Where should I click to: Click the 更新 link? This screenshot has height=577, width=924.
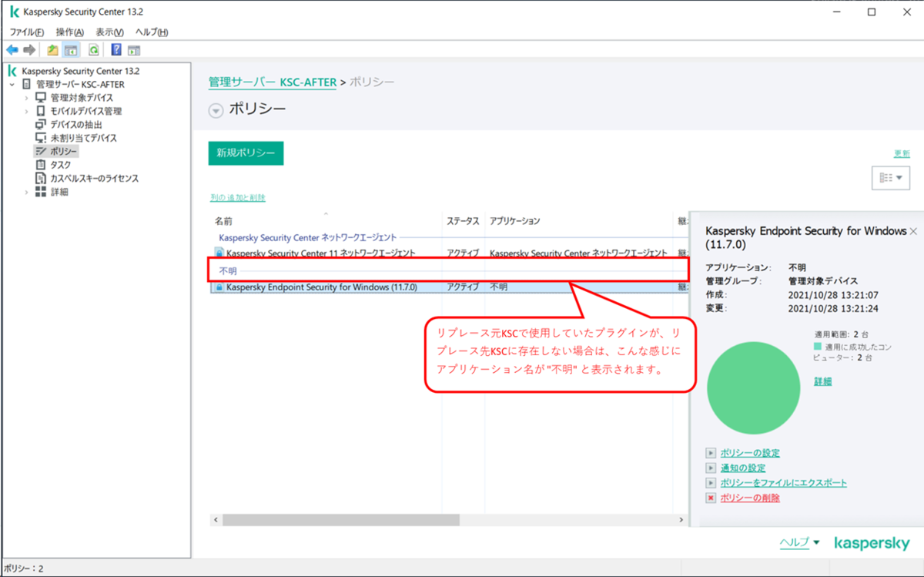(902, 154)
